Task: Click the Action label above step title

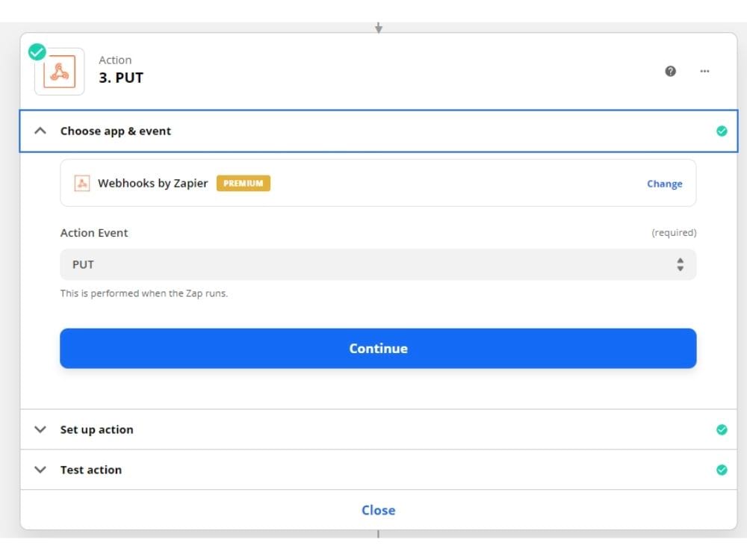Action: coord(115,60)
